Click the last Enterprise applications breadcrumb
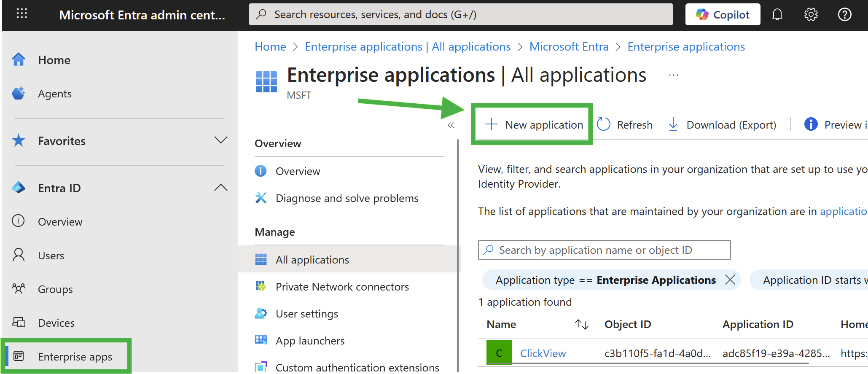This screenshot has height=374, width=868. coord(686,47)
